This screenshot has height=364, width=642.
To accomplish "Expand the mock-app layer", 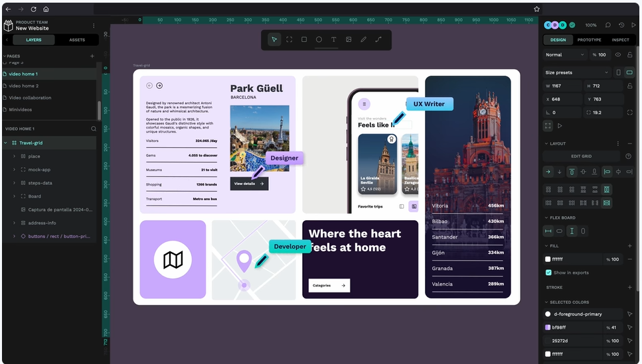I will click(14, 169).
